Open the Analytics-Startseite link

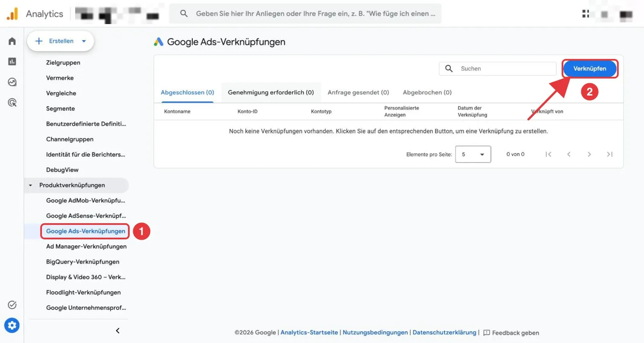[309, 333]
